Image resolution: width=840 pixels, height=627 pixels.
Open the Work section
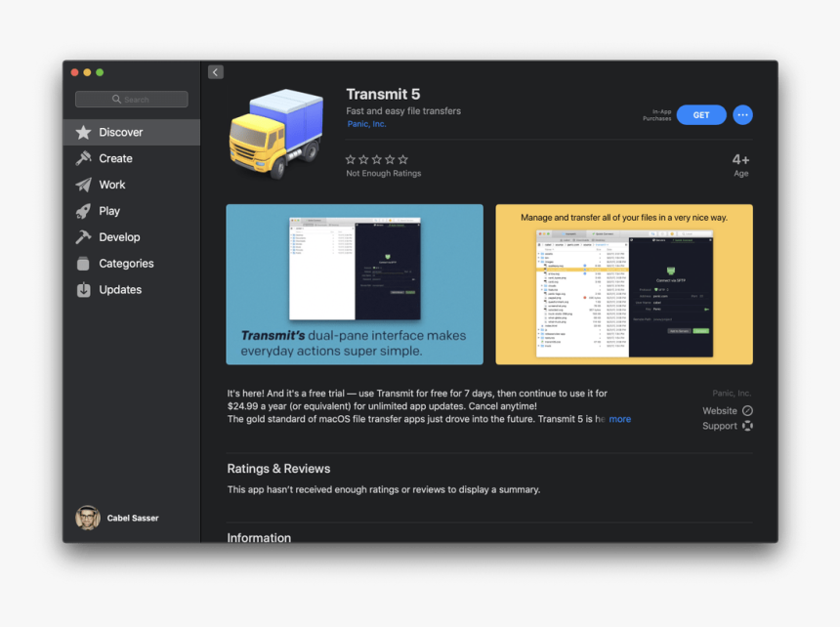click(x=132, y=185)
